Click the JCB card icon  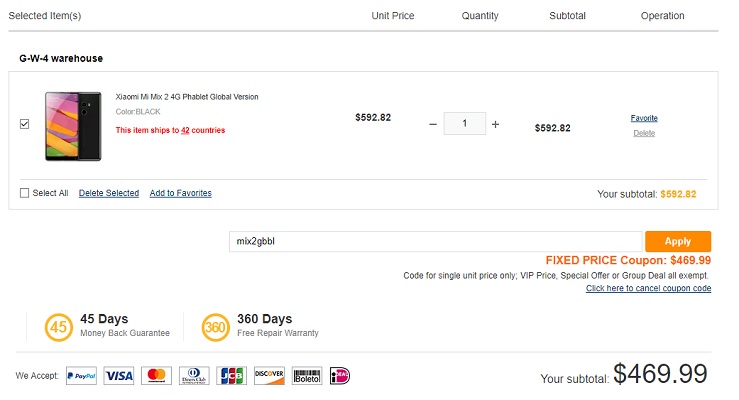(x=231, y=376)
